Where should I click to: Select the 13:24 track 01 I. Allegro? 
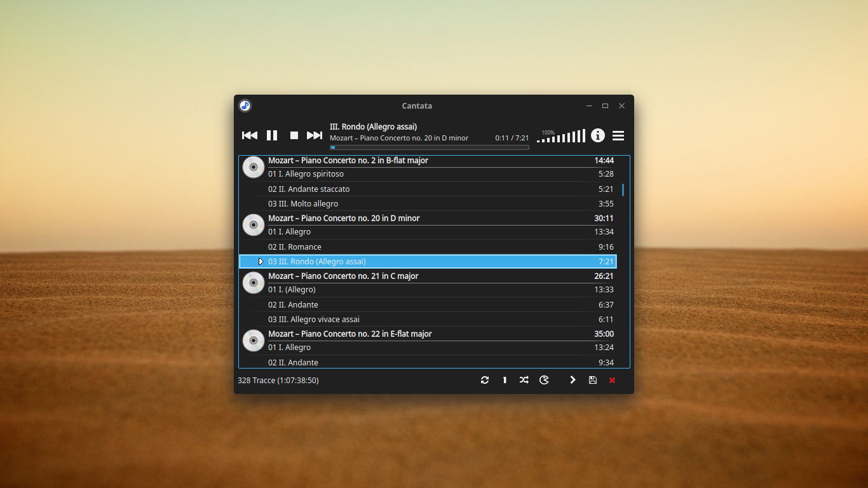[428, 348]
